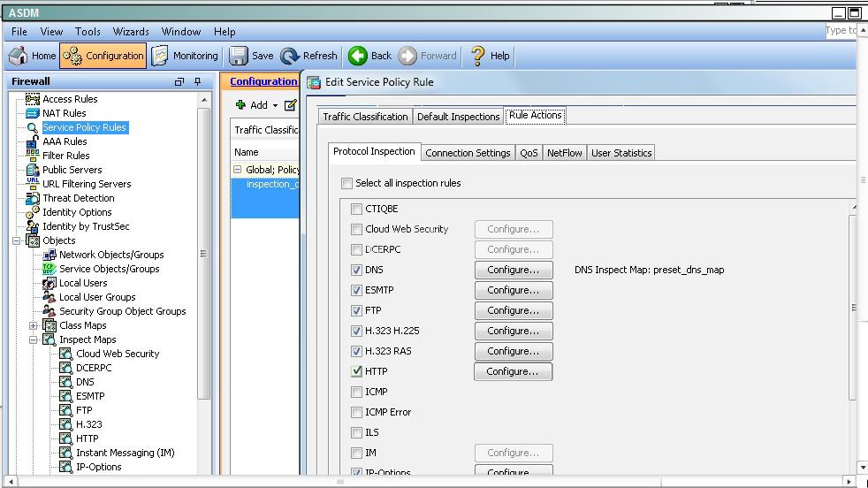The height and width of the screenshot is (488, 868).
Task: Collapse the Global; Policy row
Action: click(x=238, y=170)
